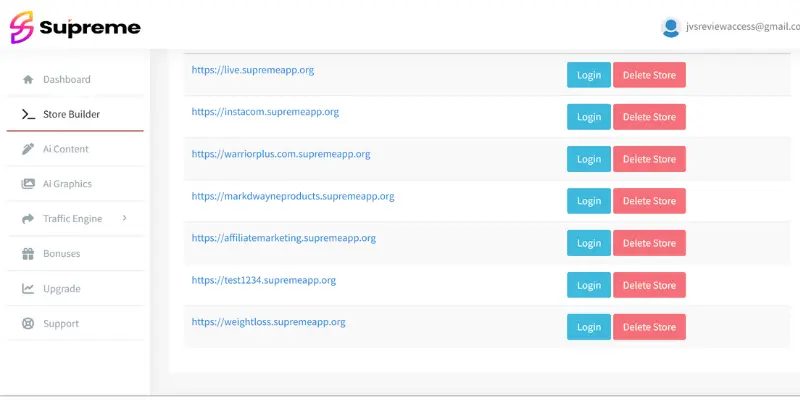
Task: Click the jvsreviewaccess account email
Action: tap(743, 28)
